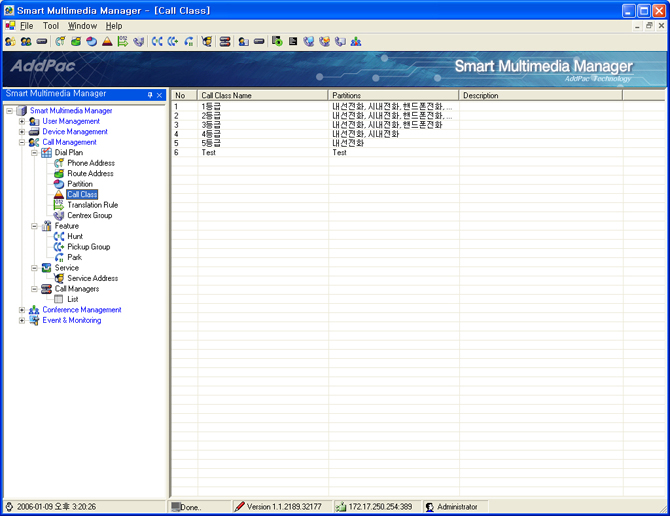
Task: Open the Window menu
Action: point(82,26)
